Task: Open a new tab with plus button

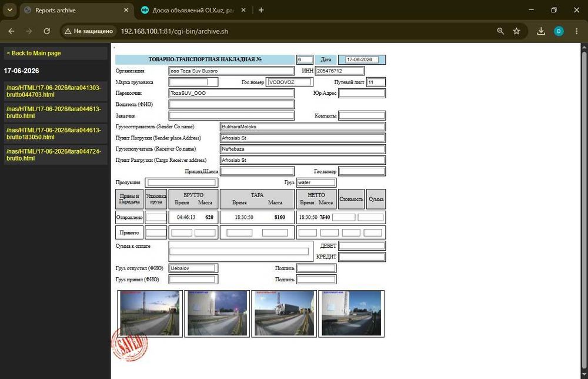Action: pyautogui.click(x=261, y=10)
